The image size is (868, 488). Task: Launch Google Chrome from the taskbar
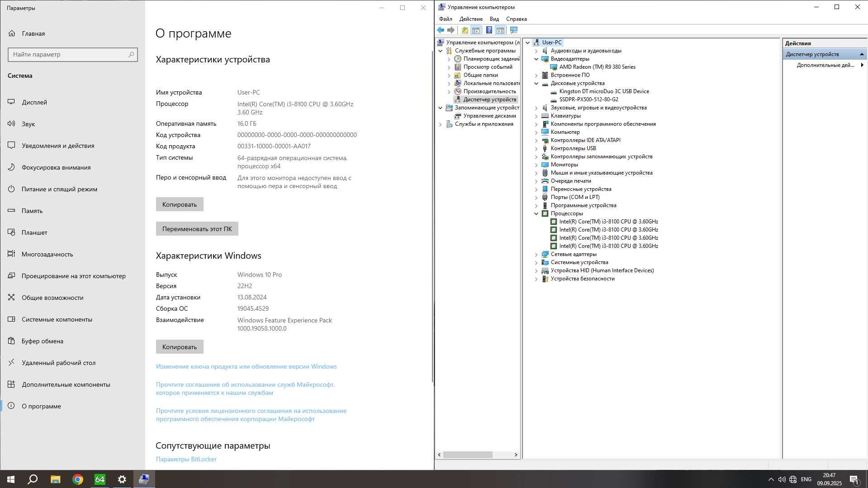tap(78, 479)
